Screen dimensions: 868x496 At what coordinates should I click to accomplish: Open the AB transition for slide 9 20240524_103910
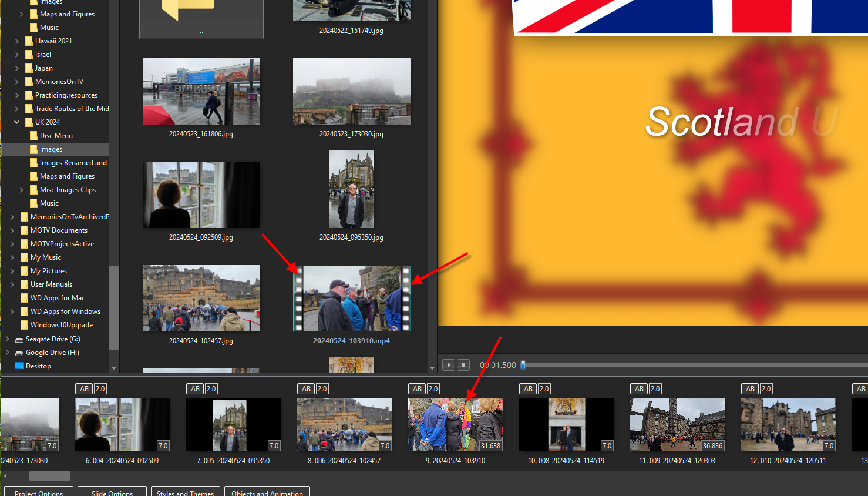(x=417, y=389)
